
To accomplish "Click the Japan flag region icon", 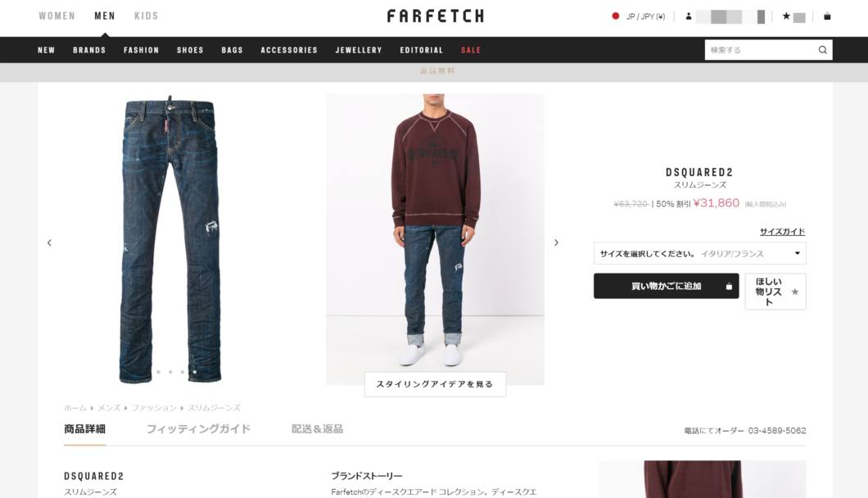I will [615, 16].
